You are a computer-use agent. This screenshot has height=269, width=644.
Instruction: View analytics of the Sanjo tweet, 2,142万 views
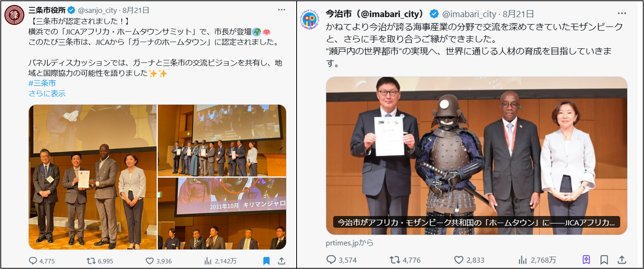pyautogui.click(x=221, y=261)
